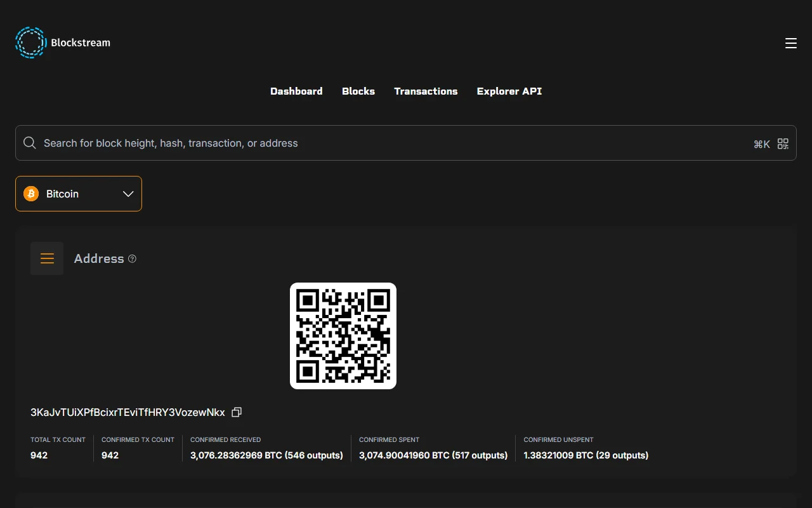
Task: Open the hamburger menu at top right
Action: [x=790, y=43]
